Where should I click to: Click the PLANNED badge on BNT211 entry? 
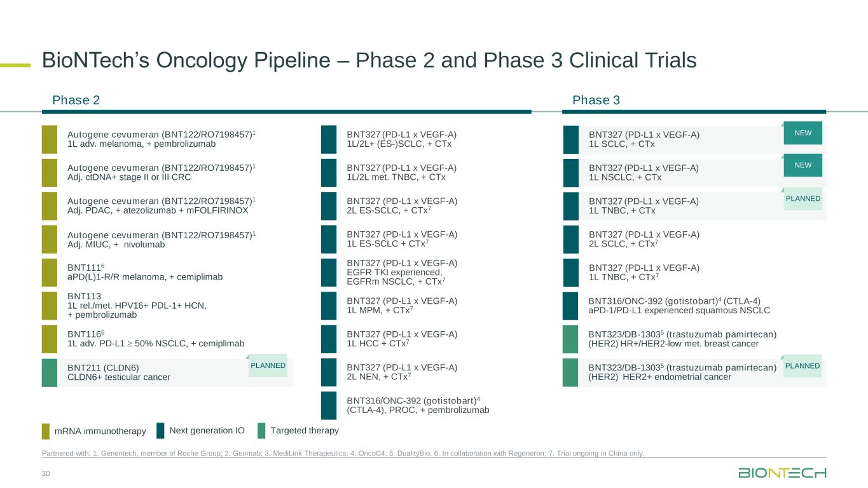pyautogui.click(x=268, y=366)
